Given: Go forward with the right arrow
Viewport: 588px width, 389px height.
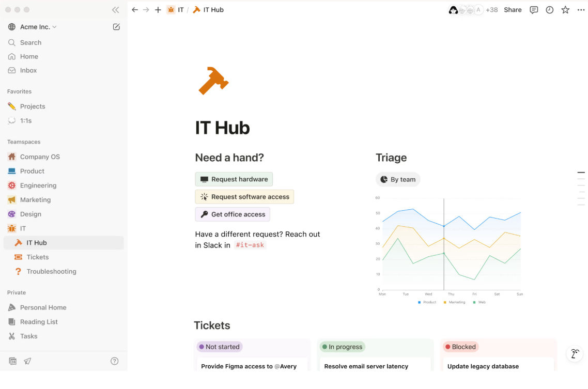Looking at the screenshot, I should coord(146,10).
